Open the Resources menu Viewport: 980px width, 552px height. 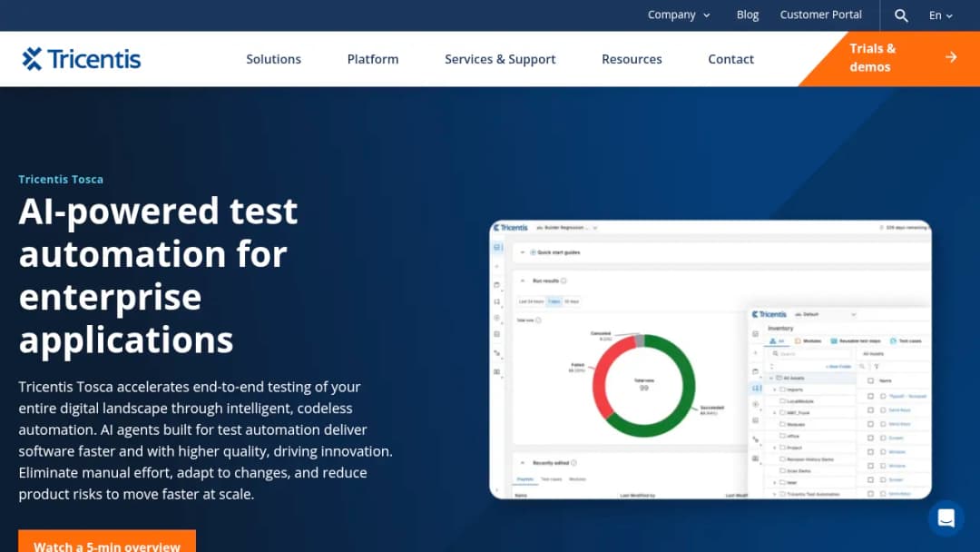pyautogui.click(x=632, y=59)
